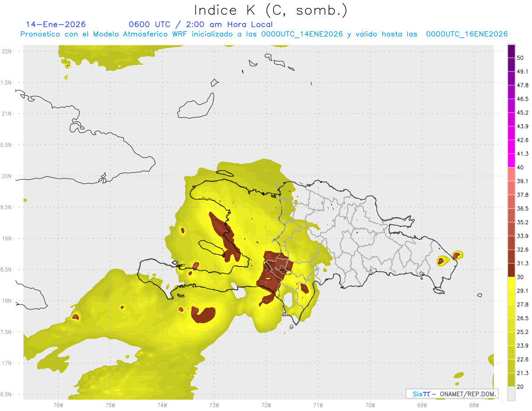Click the "SisTT - ONAMET/REP.DOM." credit box
Screen dimensions: 532x411
tap(452, 394)
